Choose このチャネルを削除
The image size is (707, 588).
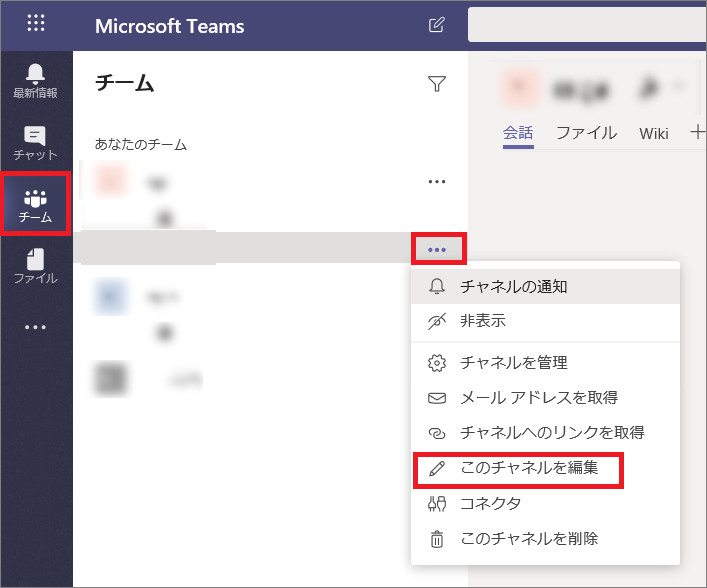(x=545, y=539)
